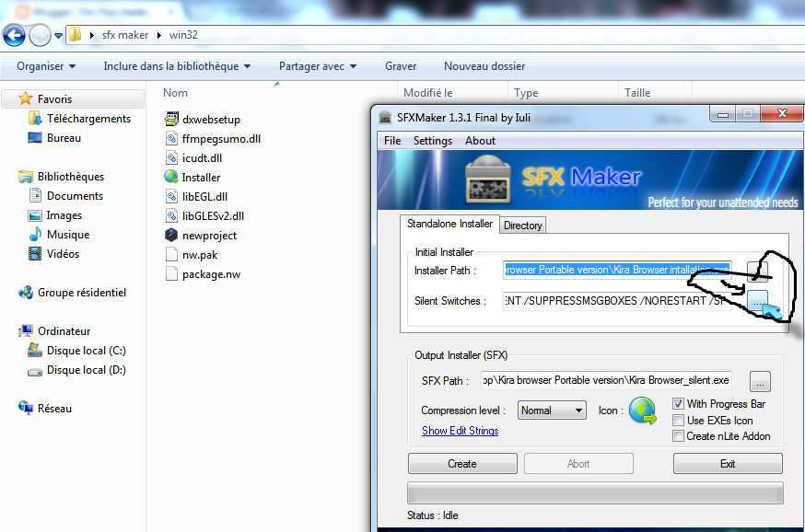805x532 pixels.
Task: Switch to the Directory tab
Action: pyautogui.click(x=522, y=226)
